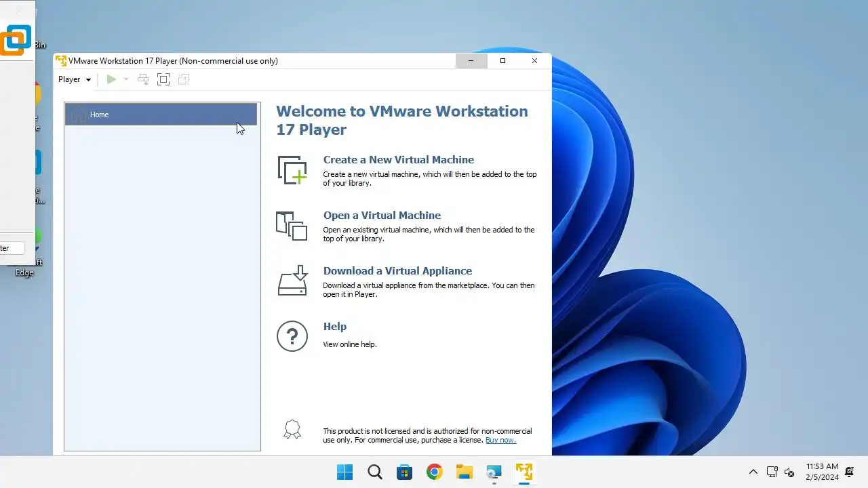This screenshot has height=488, width=868.
Task: Click the Buy now link
Action: coord(500,440)
